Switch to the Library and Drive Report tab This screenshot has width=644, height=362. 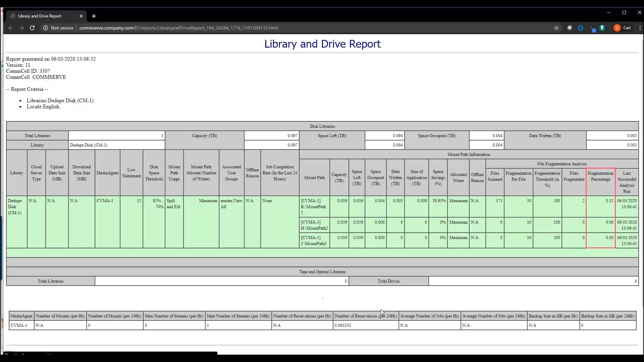40,16
